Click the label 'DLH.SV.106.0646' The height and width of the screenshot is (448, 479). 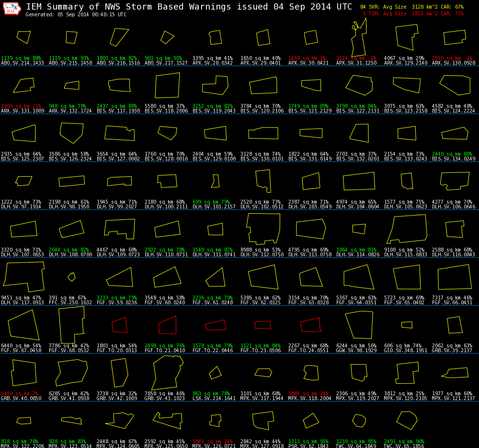(x=454, y=207)
